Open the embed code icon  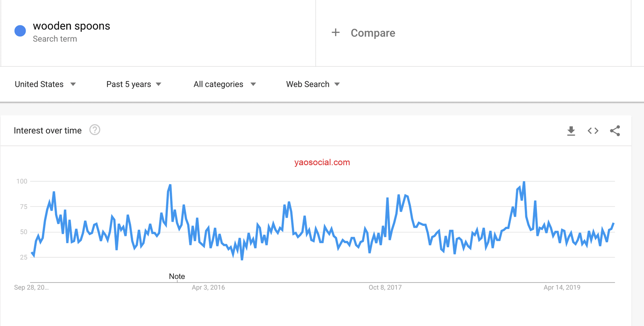[x=593, y=131]
